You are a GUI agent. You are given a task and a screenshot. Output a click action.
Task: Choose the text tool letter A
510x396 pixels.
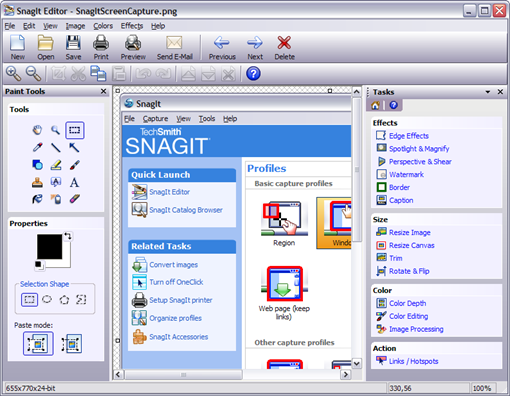coord(74,182)
